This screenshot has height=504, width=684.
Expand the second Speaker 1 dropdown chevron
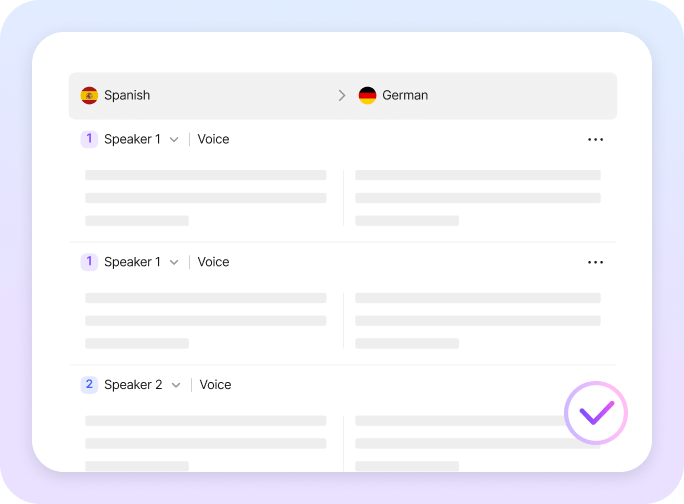click(174, 262)
